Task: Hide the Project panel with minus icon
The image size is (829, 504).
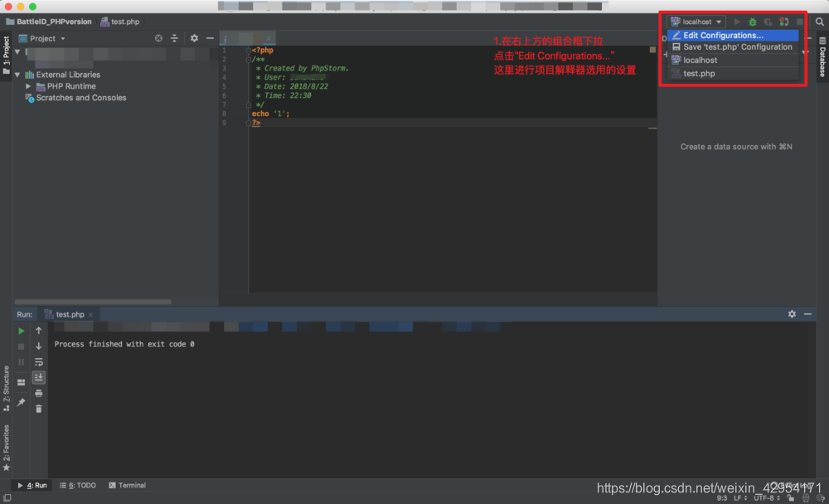Action: pos(210,39)
